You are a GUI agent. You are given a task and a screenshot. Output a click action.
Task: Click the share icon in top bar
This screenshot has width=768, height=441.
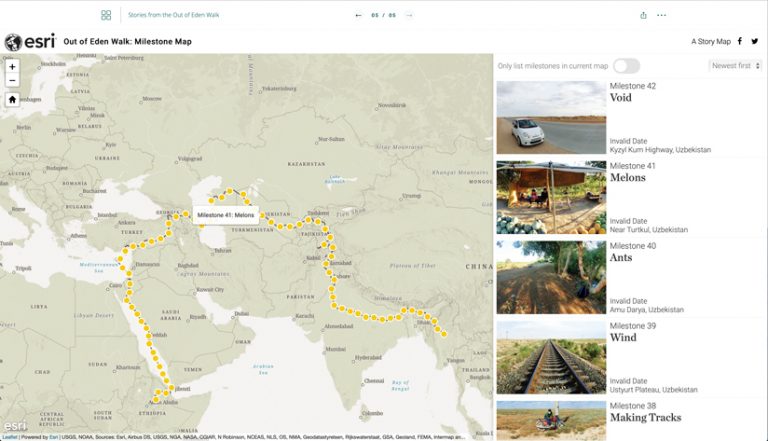[643, 15]
